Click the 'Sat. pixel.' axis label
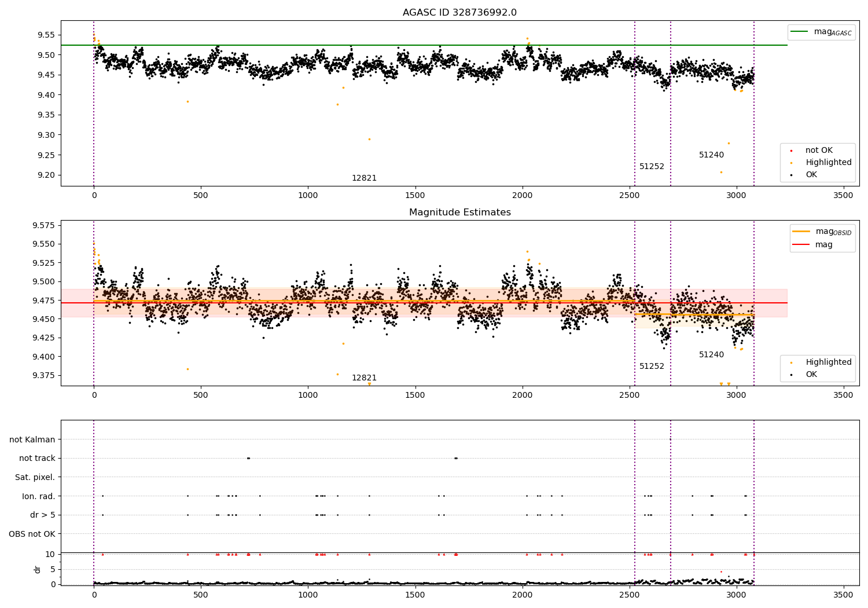 [35, 478]
